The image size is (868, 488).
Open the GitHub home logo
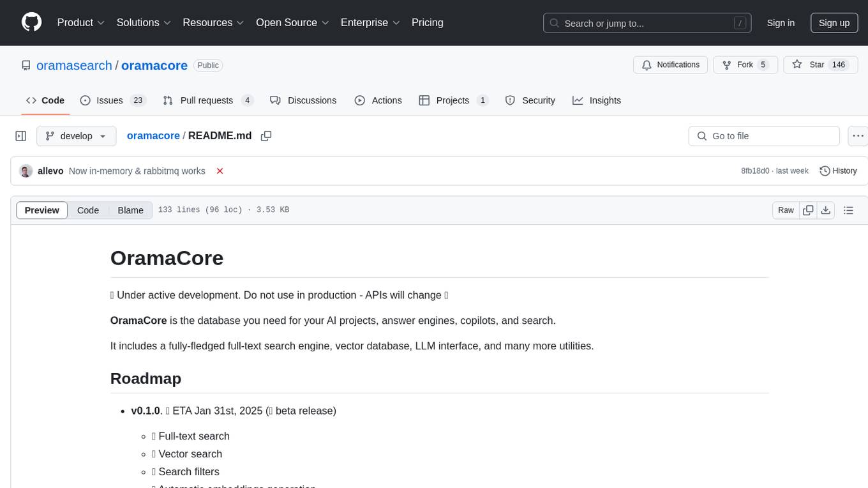[x=31, y=22]
